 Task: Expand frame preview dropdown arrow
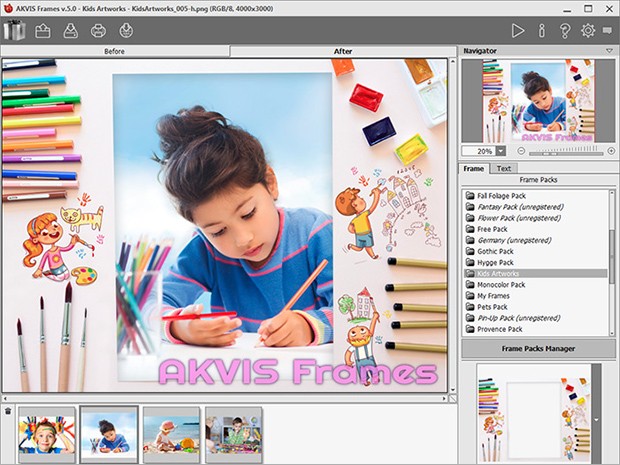coord(596,420)
